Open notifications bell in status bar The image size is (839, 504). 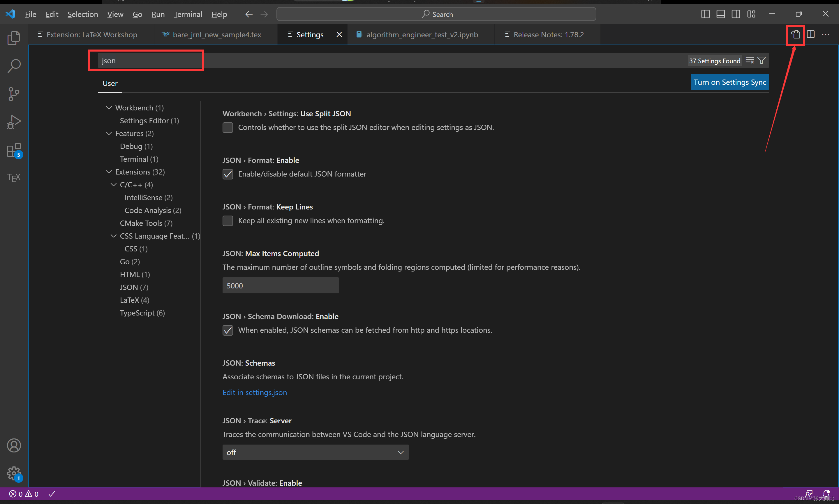826,494
